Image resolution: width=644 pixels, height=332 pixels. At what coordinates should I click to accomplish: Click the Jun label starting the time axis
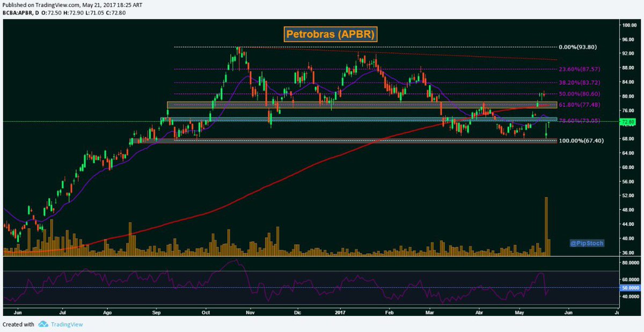[17, 311]
